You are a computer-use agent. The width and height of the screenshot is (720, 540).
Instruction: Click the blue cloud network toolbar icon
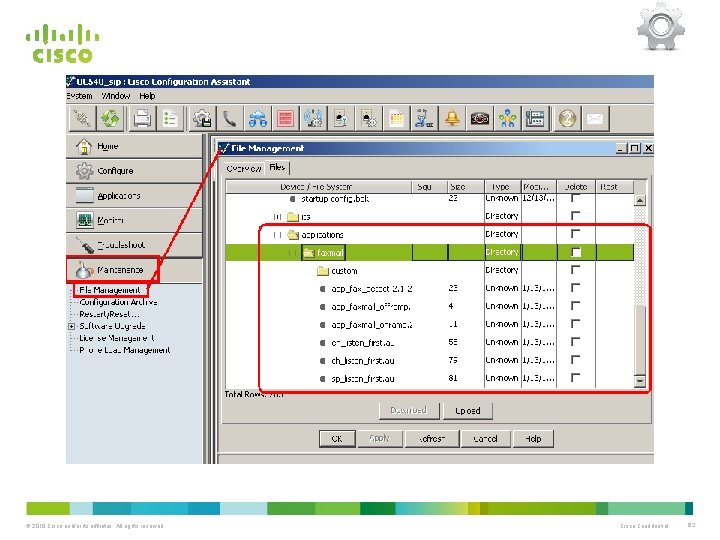pos(258,119)
